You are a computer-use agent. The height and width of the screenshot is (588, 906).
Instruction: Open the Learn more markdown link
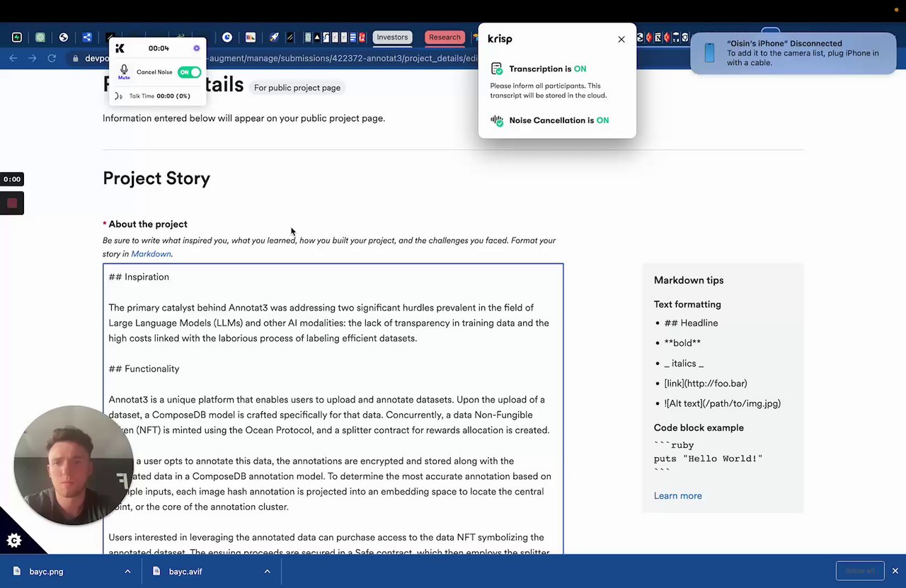[678, 495]
